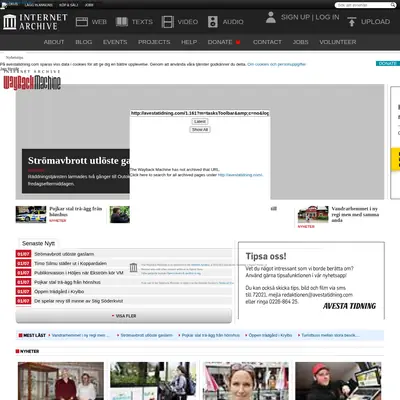400x400 pixels.
Task: Open the JOBS menu item in navigation bar
Action: point(300,42)
